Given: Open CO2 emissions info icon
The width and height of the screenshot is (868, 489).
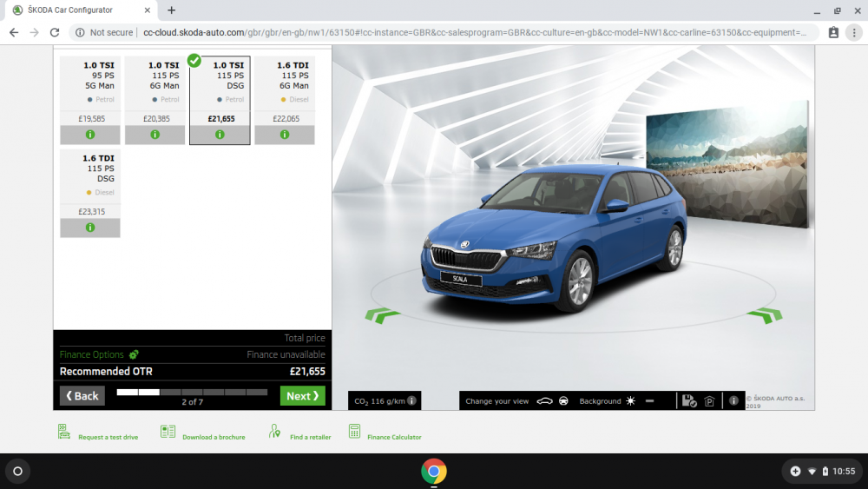Looking at the screenshot, I should pyautogui.click(x=411, y=401).
